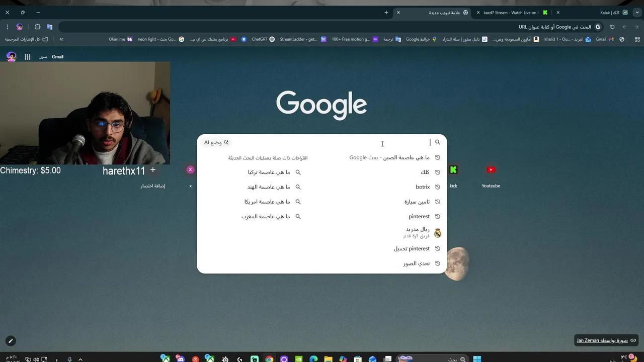Close the kazd7 Stream tab
The image size is (644, 362).
click(478, 13)
